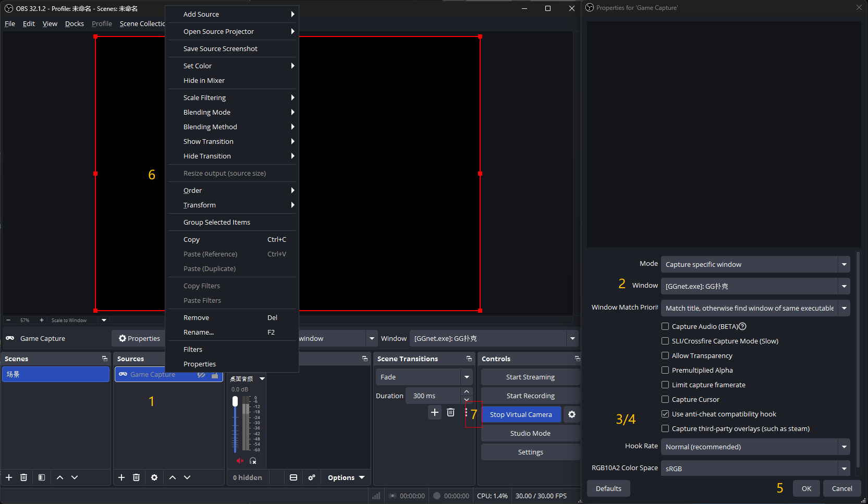868x504 pixels.
Task: Enable Capture Audio (BETA) checkbox
Action: pyautogui.click(x=665, y=326)
